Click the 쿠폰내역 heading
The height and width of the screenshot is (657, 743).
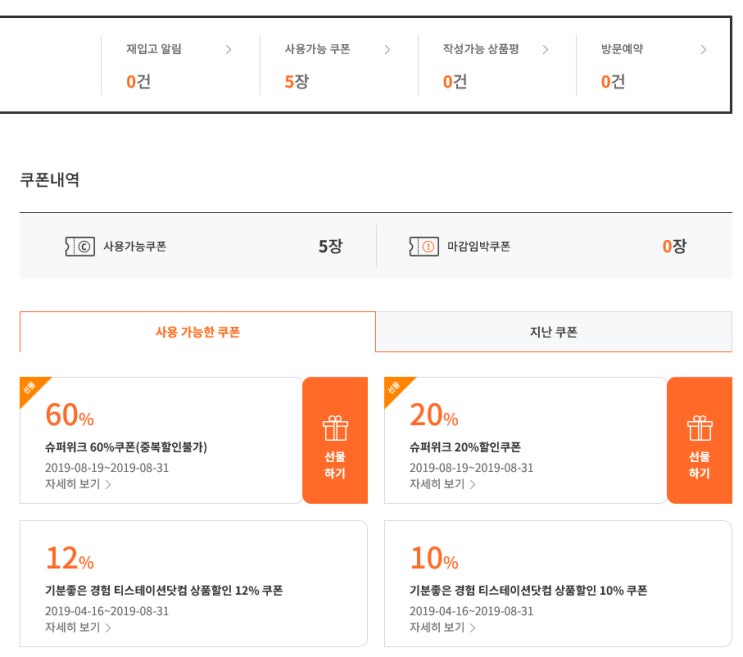coord(50,180)
